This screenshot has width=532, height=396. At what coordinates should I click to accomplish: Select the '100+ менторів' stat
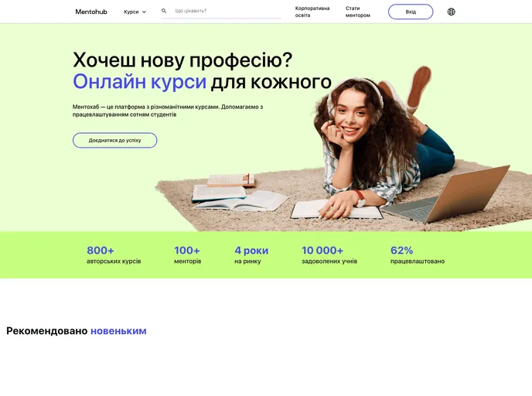pyautogui.click(x=187, y=254)
